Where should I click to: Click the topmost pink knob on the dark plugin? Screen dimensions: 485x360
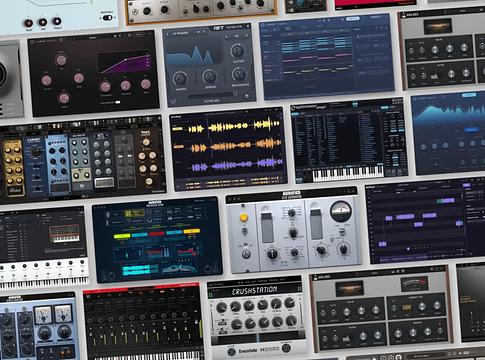click(61, 60)
